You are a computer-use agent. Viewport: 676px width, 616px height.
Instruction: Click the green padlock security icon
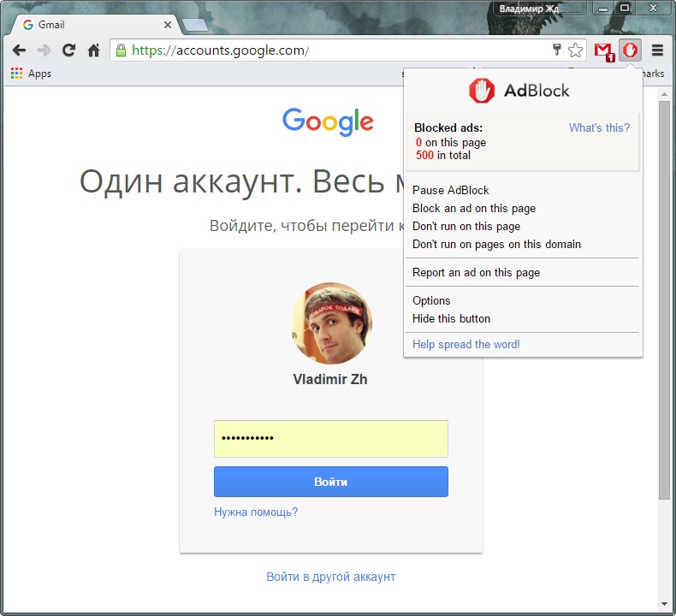[x=122, y=50]
